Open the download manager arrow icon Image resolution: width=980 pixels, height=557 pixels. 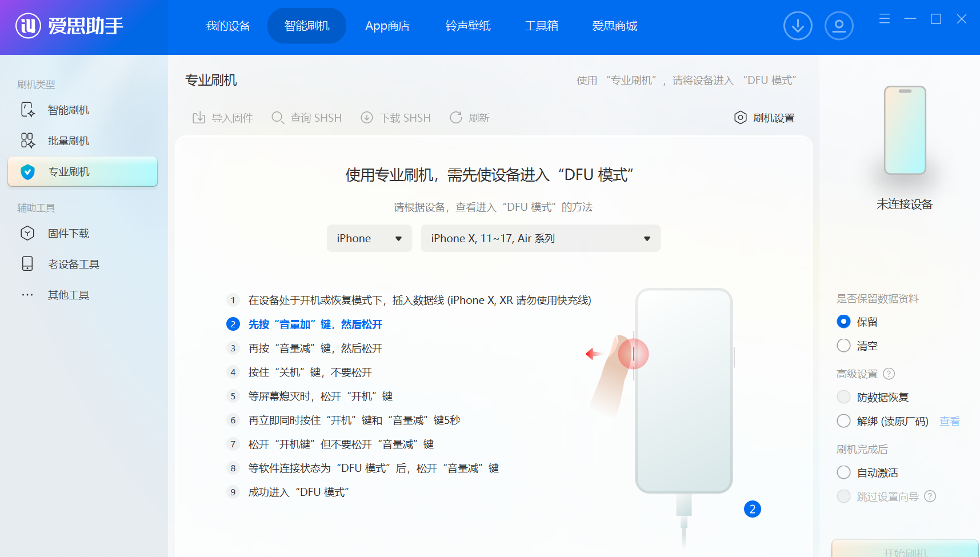click(x=798, y=26)
